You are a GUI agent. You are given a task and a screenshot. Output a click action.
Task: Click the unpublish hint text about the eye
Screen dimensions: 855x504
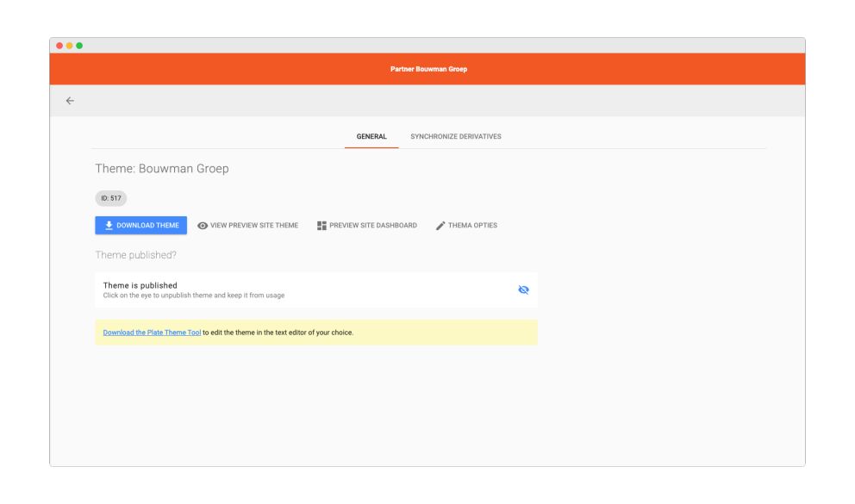[194, 296]
